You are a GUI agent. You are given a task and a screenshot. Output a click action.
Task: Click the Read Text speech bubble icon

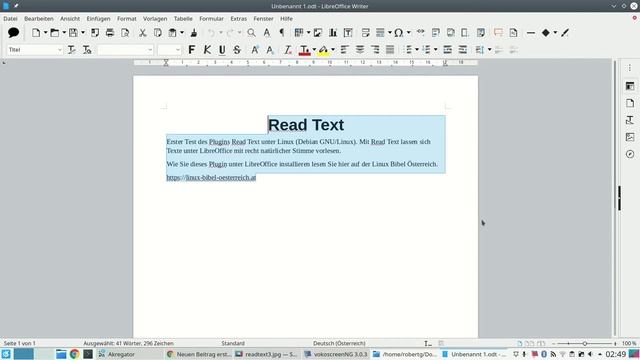tap(13, 33)
